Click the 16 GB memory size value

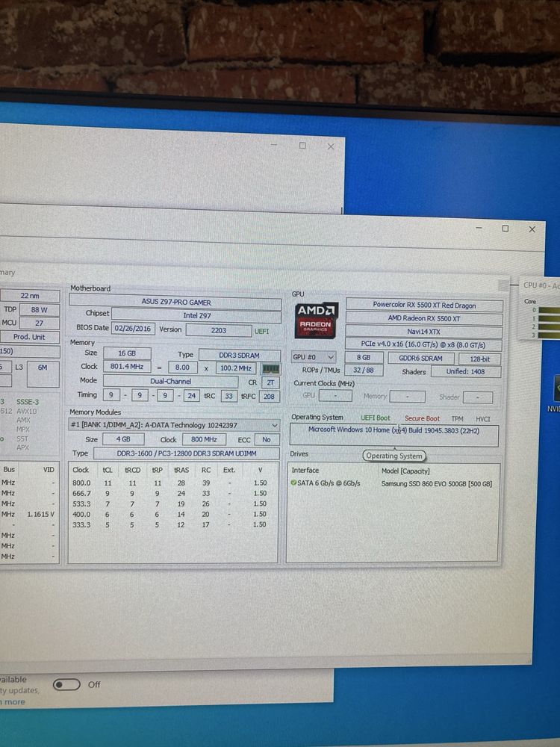coord(127,353)
